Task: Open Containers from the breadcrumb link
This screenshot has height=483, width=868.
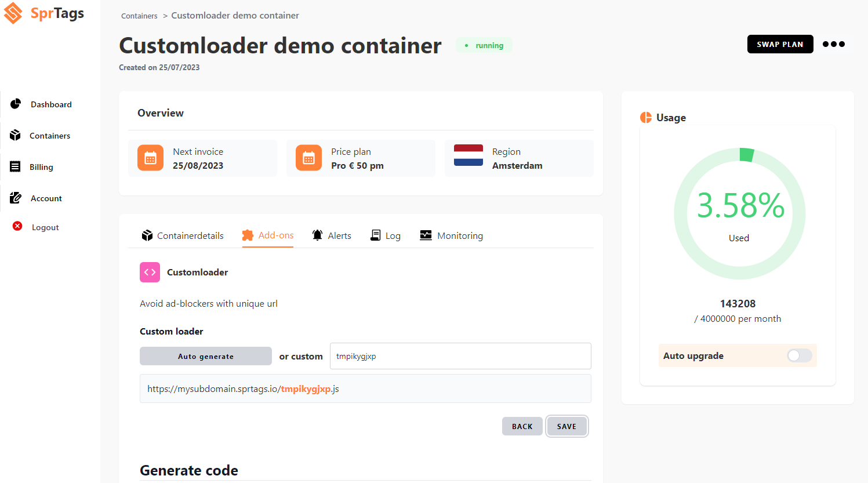Action: pyautogui.click(x=139, y=16)
